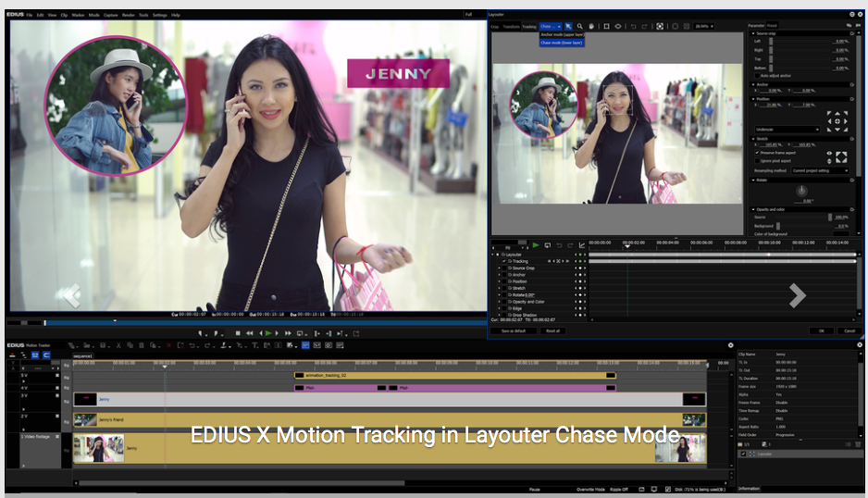Collapse the Layouter root row in keyframe list
868x498 pixels.
point(492,255)
